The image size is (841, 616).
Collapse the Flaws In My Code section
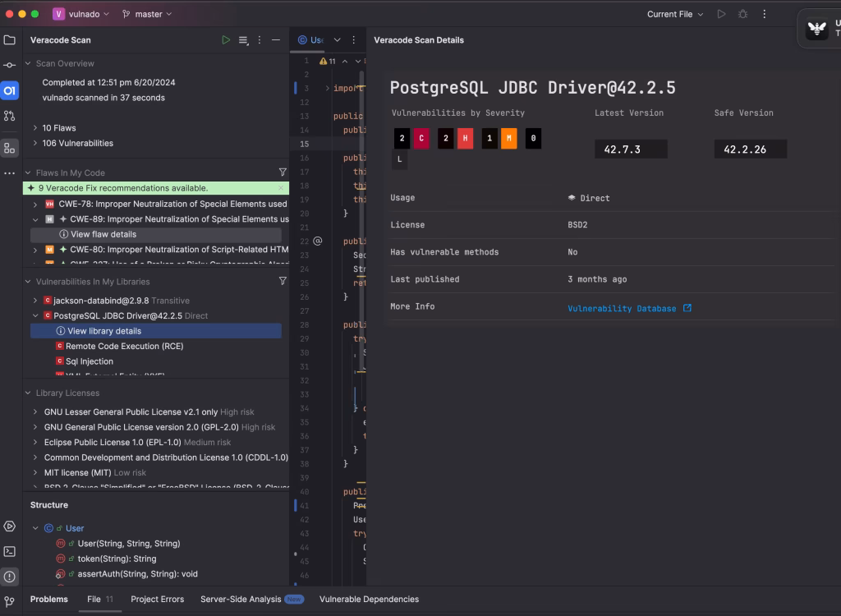28,172
